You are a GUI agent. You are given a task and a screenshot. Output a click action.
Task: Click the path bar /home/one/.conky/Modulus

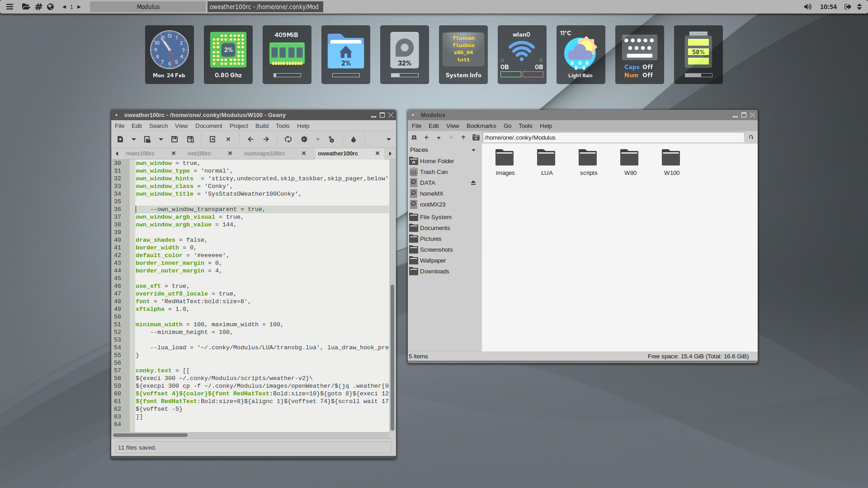(613, 138)
